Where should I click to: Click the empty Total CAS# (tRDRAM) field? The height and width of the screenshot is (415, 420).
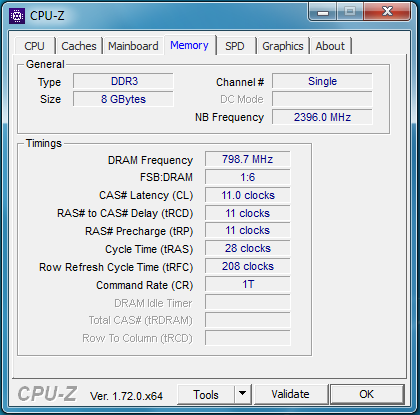(248, 320)
